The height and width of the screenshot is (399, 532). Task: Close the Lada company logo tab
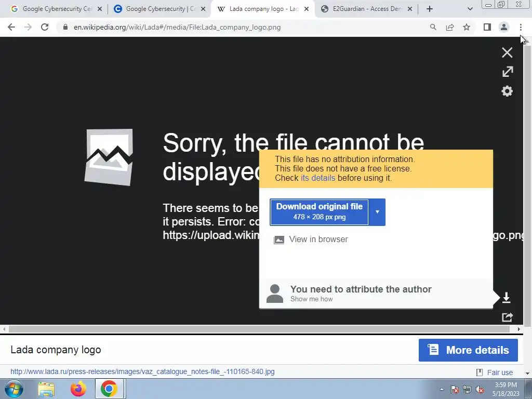pos(307,9)
